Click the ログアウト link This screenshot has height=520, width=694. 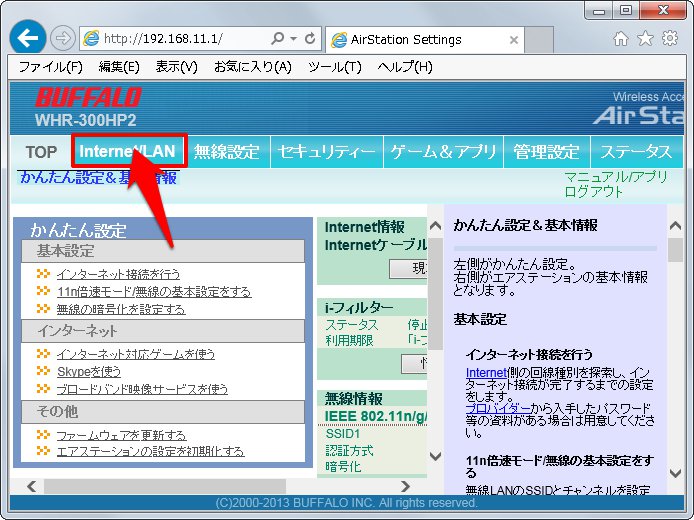594,192
